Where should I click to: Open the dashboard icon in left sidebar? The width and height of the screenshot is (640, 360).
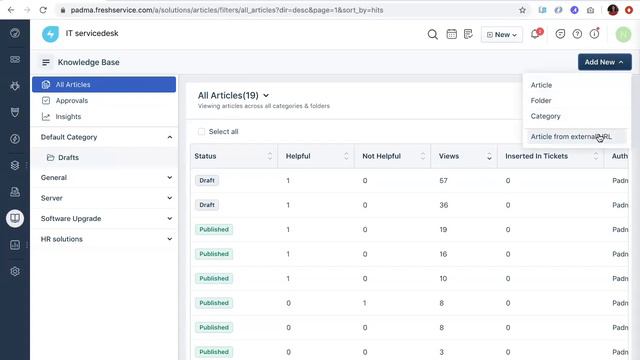(15, 33)
